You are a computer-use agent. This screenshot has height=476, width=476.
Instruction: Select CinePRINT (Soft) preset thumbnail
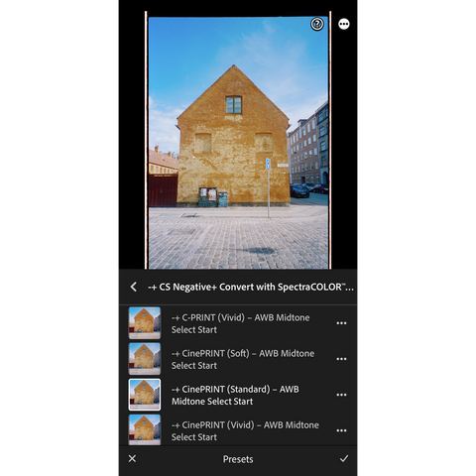145,359
